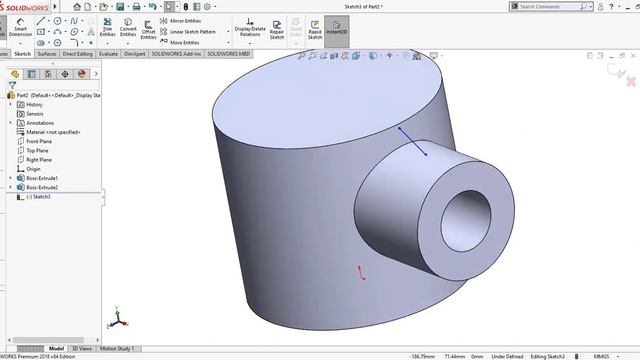Select the Ellipse sketch tool
640x360 pixels.
tap(74, 31)
